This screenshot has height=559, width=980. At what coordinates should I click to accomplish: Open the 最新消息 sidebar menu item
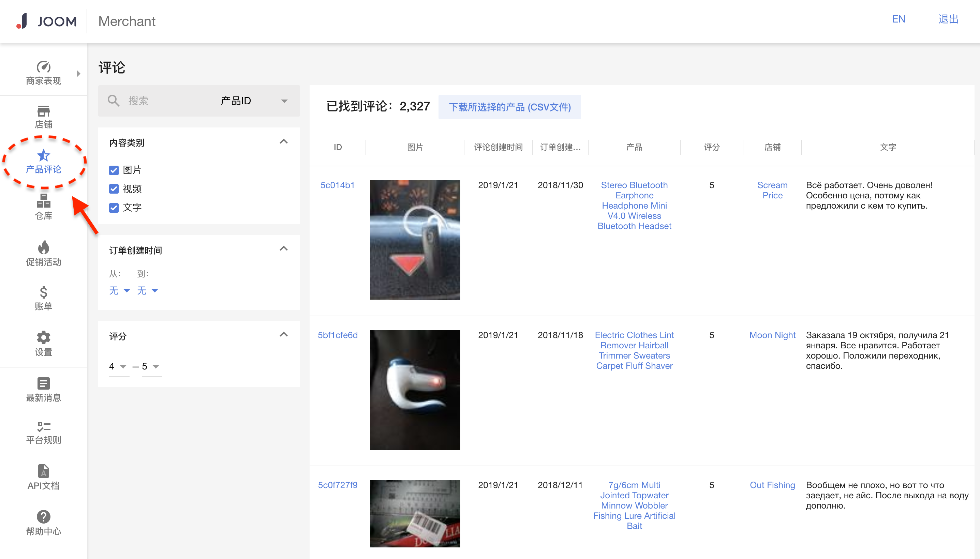[43, 389]
